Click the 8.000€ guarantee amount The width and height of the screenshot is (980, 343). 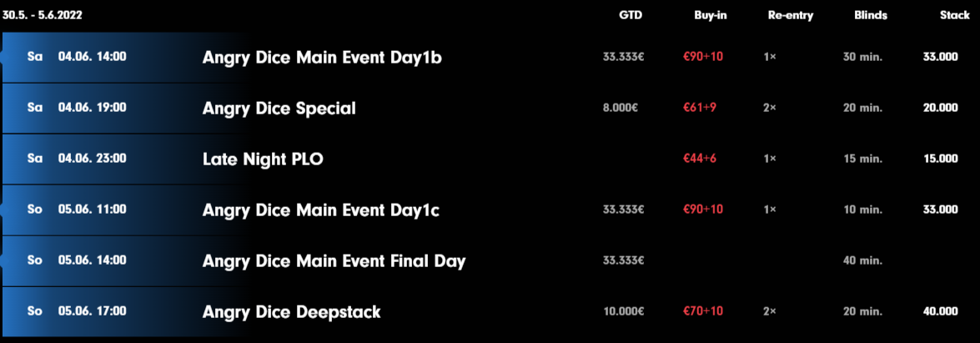(x=620, y=108)
